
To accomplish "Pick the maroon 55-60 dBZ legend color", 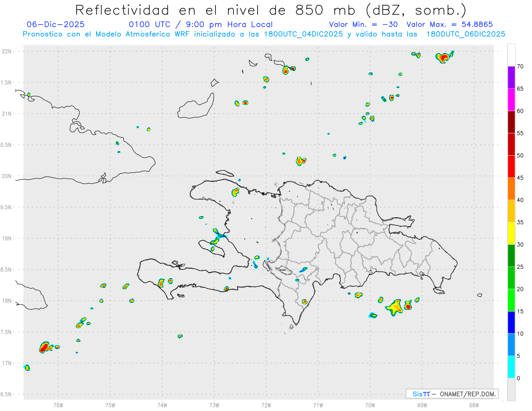I will click(x=511, y=122).
